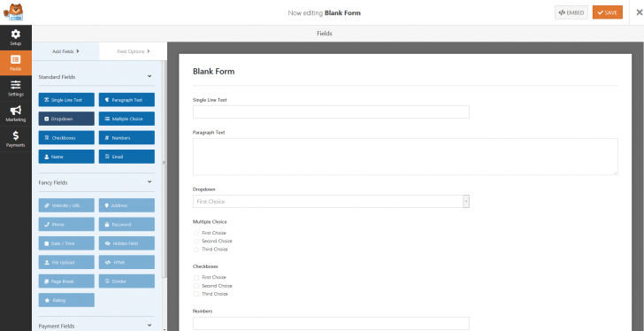Add a Dropdown field
Viewport: 644px width, 331px height.
tap(66, 119)
